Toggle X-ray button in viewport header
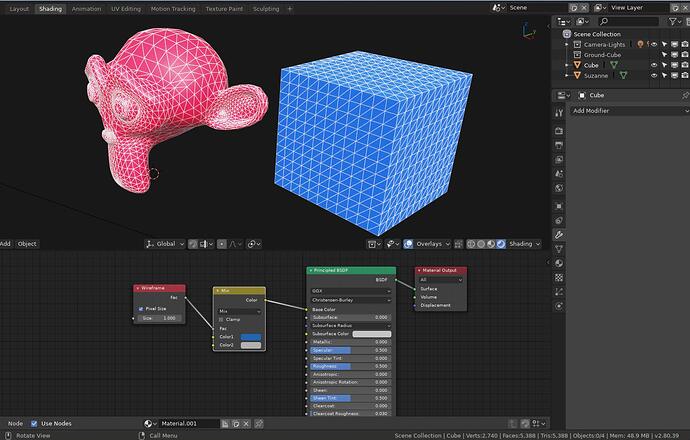The width and height of the screenshot is (690, 440). 459,244
